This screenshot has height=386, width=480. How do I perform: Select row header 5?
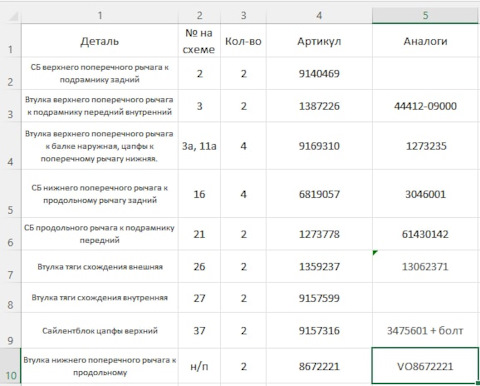pyautogui.click(x=11, y=194)
